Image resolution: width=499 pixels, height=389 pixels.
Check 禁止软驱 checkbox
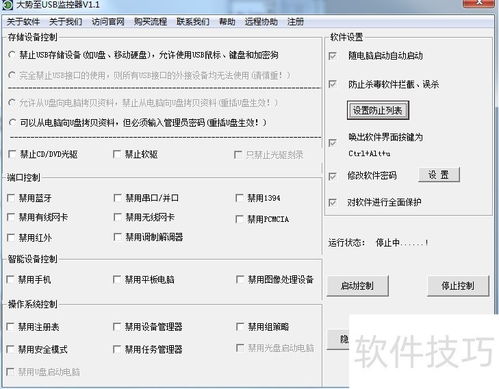[117, 154]
